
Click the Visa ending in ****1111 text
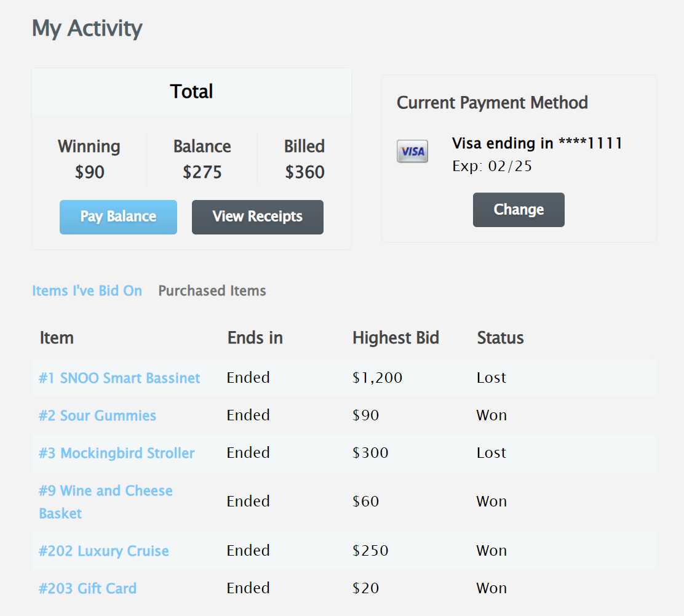click(x=537, y=143)
